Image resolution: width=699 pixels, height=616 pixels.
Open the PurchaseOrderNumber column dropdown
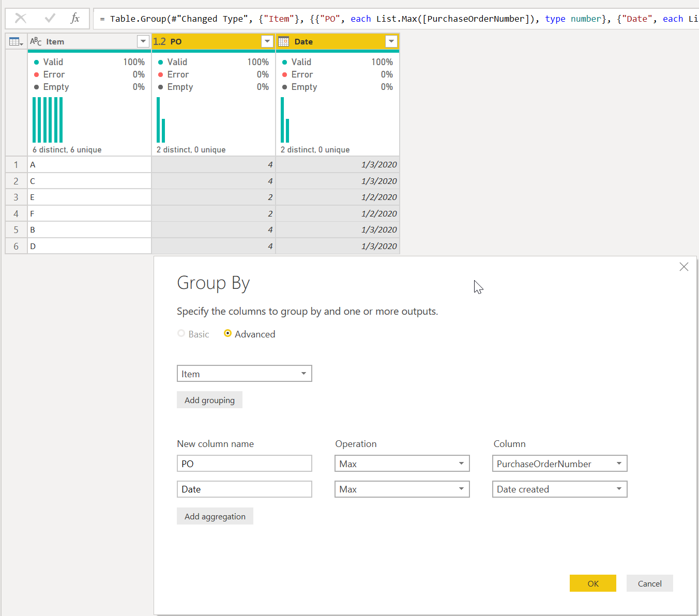560,464
